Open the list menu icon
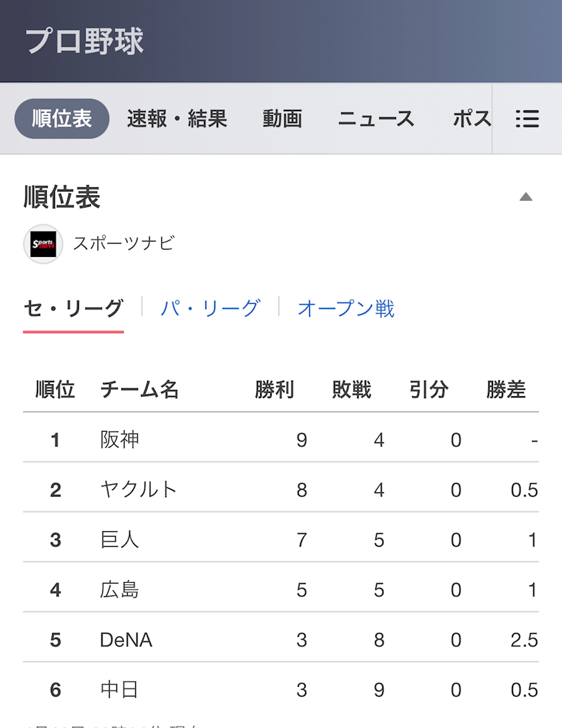Viewport: 562px width, 728px height. point(527,119)
